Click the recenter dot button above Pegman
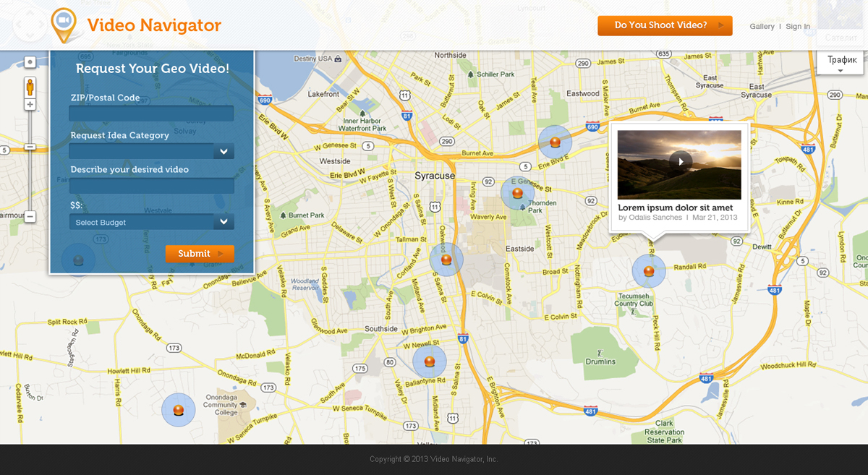The image size is (868, 475). pyautogui.click(x=30, y=62)
